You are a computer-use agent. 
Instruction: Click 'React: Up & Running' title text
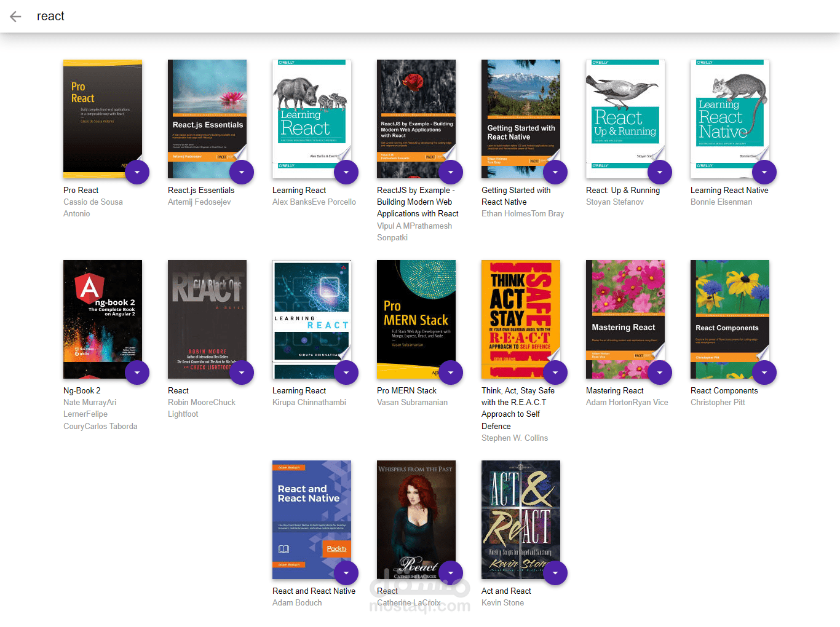pos(623,191)
